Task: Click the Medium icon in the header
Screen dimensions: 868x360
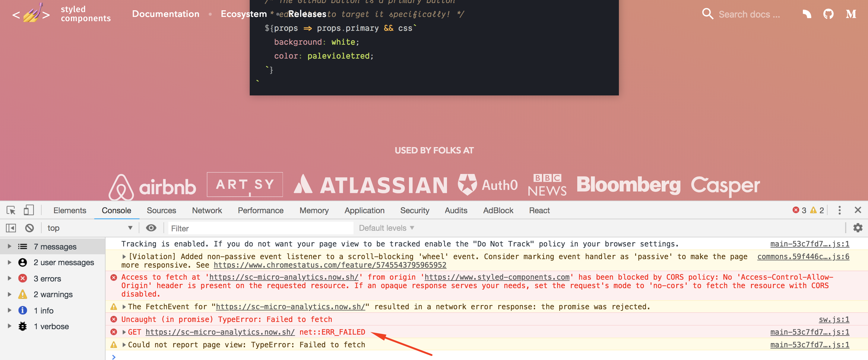Action: tap(851, 14)
